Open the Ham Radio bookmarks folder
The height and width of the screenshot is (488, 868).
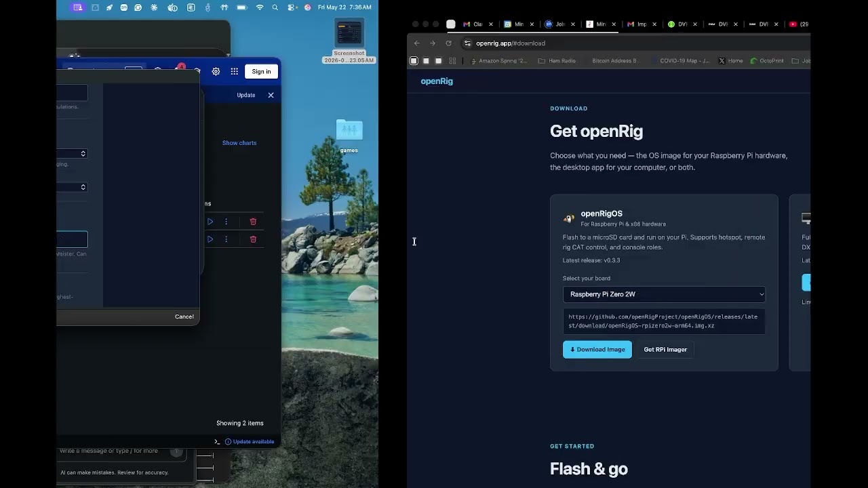[x=557, y=61]
